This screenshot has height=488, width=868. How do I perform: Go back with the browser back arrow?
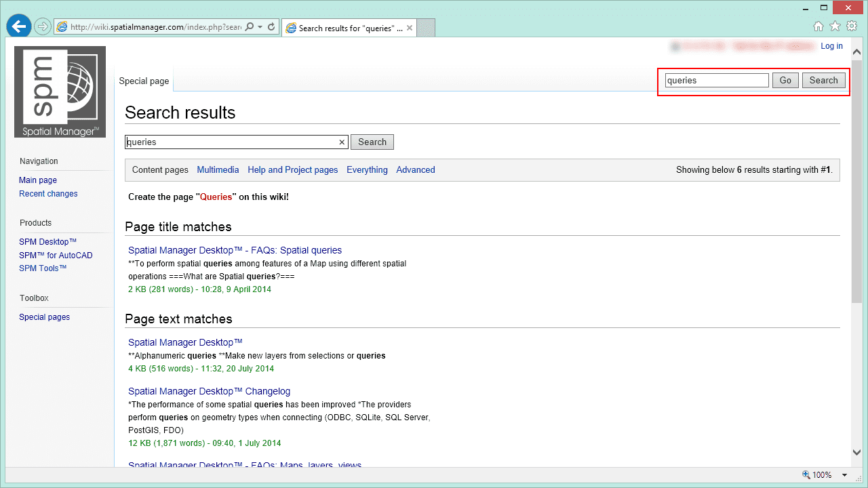click(19, 26)
